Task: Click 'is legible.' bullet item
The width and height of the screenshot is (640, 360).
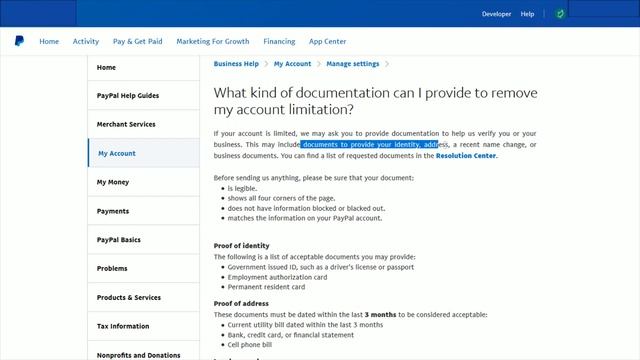Action: click(242, 189)
